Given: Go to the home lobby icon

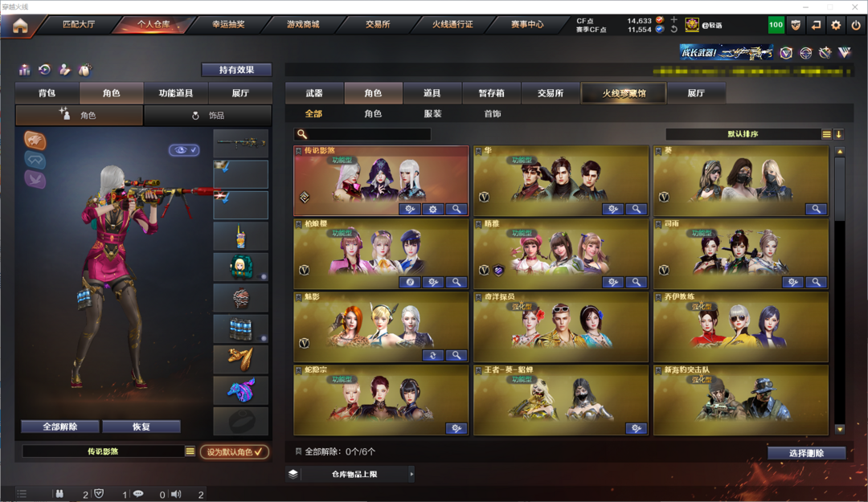Looking at the screenshot, I should (x=20, y=26).
